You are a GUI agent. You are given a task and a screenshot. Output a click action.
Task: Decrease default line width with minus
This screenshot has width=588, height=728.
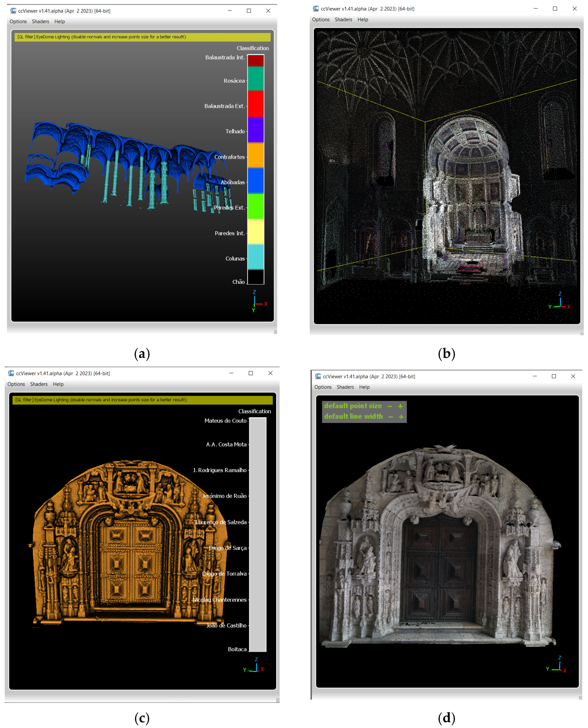pyautogui.click(x=390, y=417)
